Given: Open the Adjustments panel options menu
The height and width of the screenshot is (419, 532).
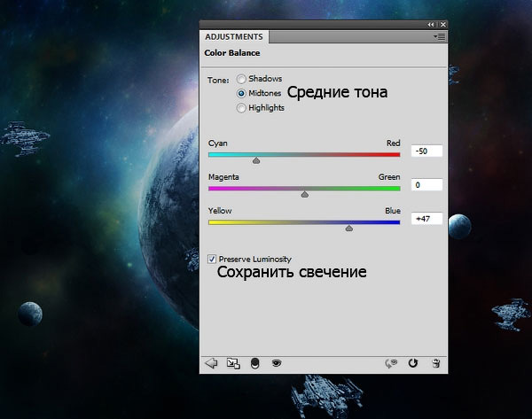Looking at the screenshot, I should point(439,37).
